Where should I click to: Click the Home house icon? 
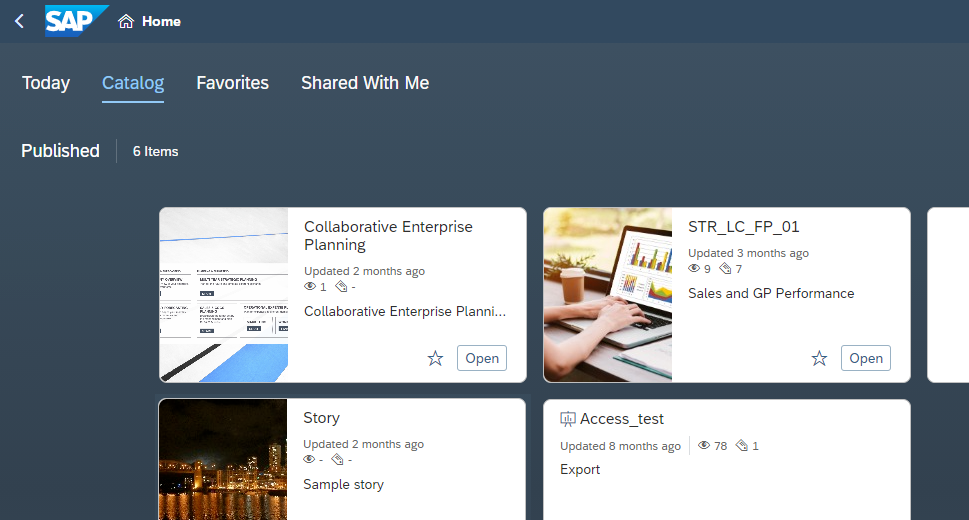pyautogui.click(x=126, y=22)
